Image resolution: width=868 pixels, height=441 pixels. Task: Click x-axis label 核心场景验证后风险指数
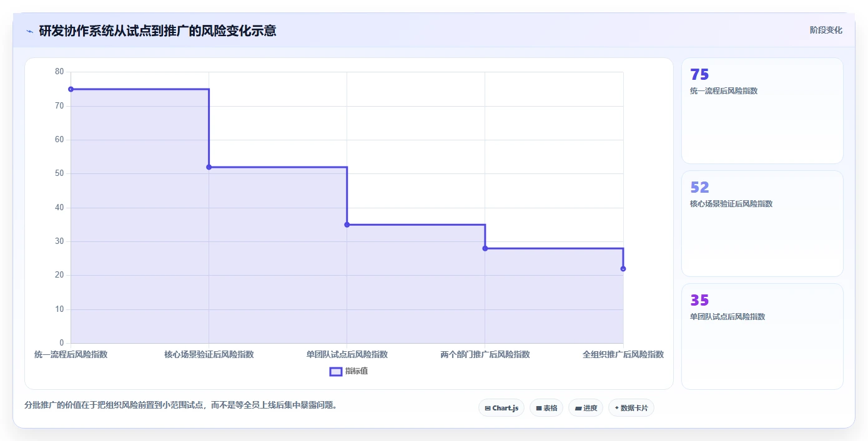coord(209,354)
